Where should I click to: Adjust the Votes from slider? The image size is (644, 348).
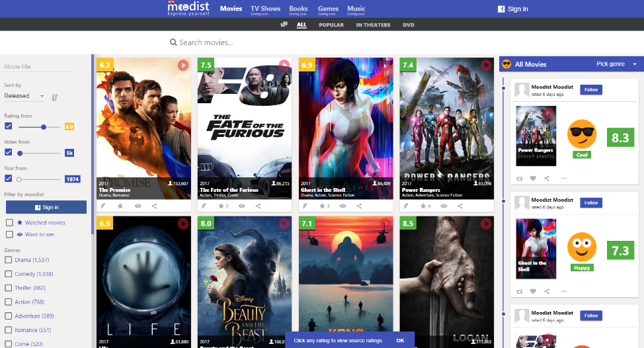click(40, 153)
